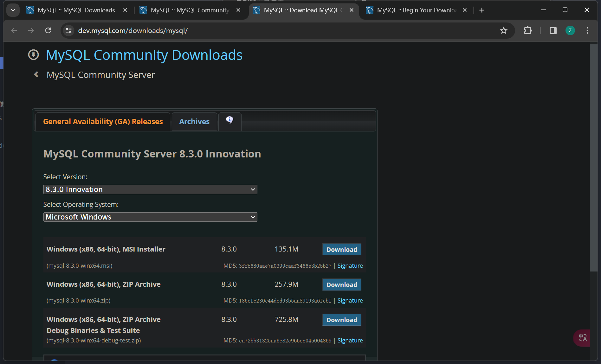Click the 135.1M file size
The image size is (601, 364).
[x=286, y=249]
